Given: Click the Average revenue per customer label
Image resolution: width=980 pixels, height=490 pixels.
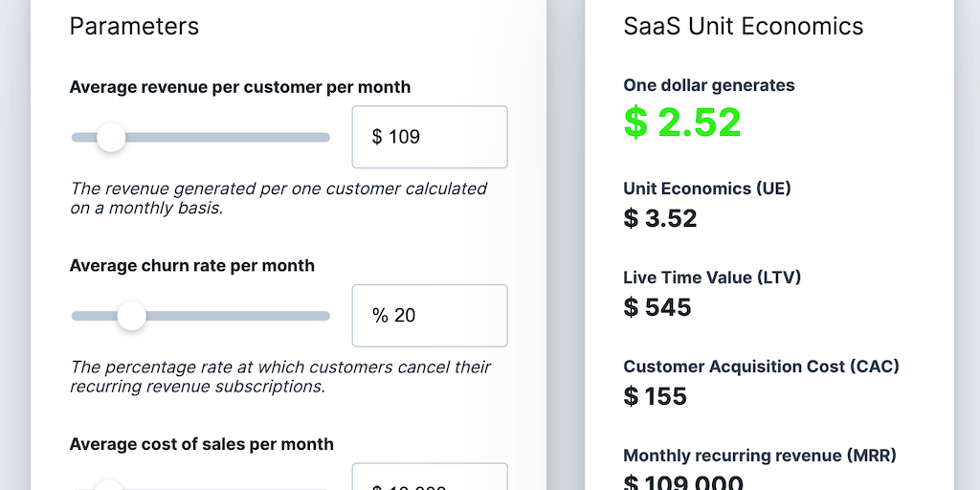Looking at the screenshot, I should [239, 87].
